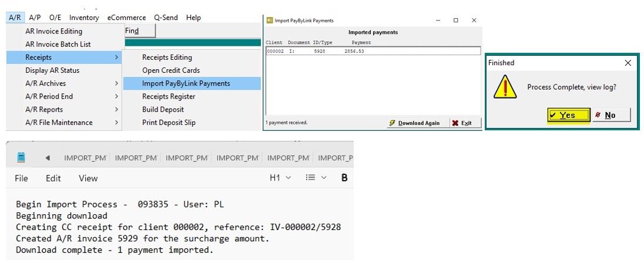This screenshot has width=644, height=260.
Task: Expand the A/R Archives submenu
Action: (x=64, y=83)
